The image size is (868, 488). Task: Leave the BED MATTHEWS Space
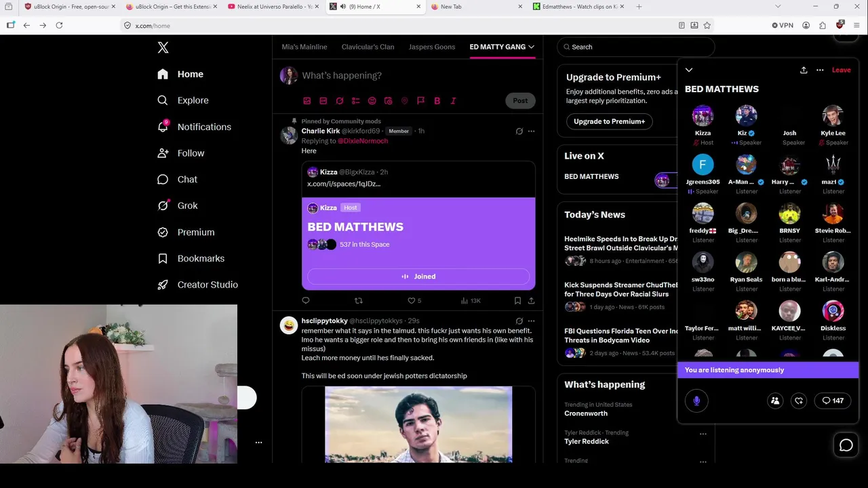click(841, 70)
